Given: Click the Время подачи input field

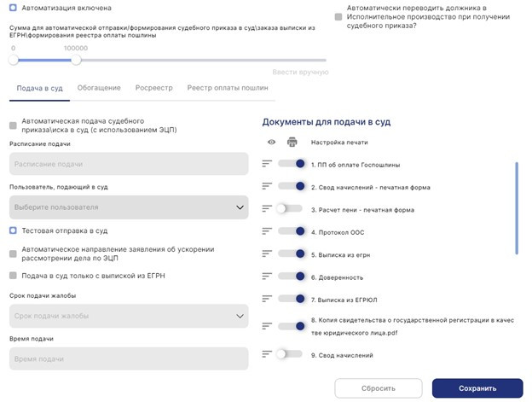Looking at the screenshot, I should (128, 359).
